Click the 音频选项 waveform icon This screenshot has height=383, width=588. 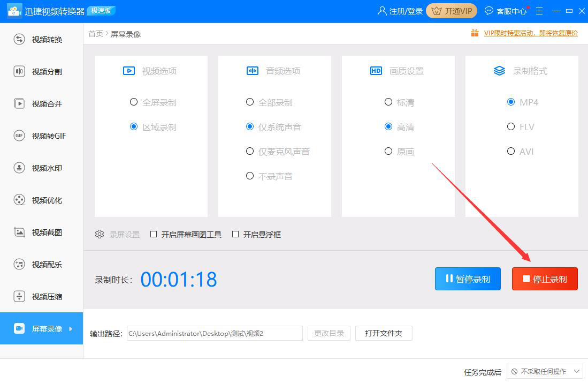[x=253, y=71]
